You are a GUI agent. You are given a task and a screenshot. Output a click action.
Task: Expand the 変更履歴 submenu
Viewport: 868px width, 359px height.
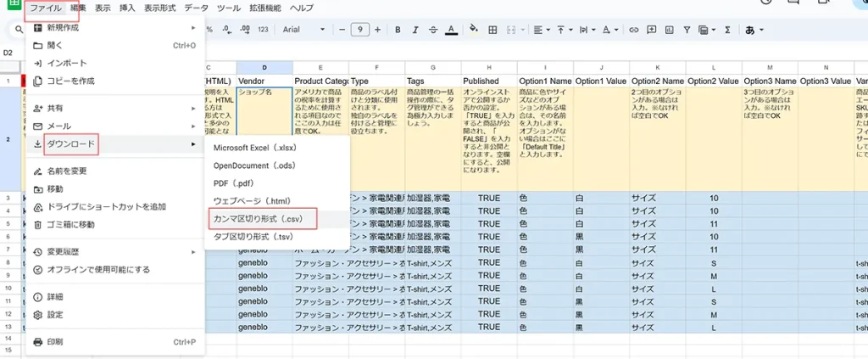(x=115, y=252)
